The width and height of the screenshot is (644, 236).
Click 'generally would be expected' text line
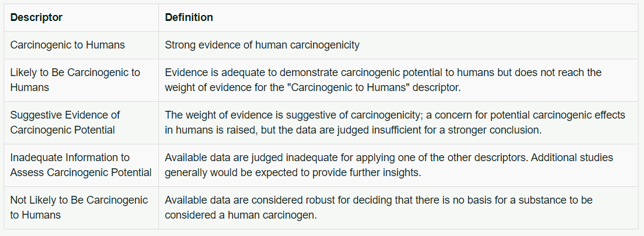[x=293, y=173]
